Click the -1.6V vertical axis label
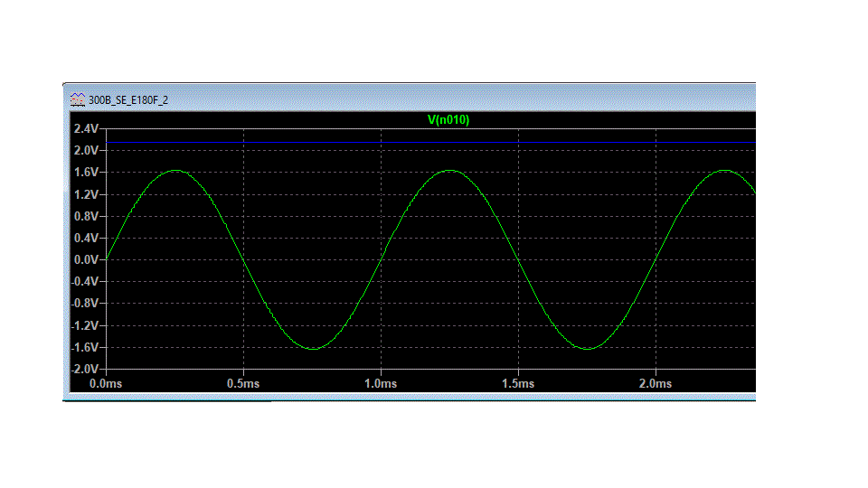The width and height of the screenshot is (868, 488). 85,347
